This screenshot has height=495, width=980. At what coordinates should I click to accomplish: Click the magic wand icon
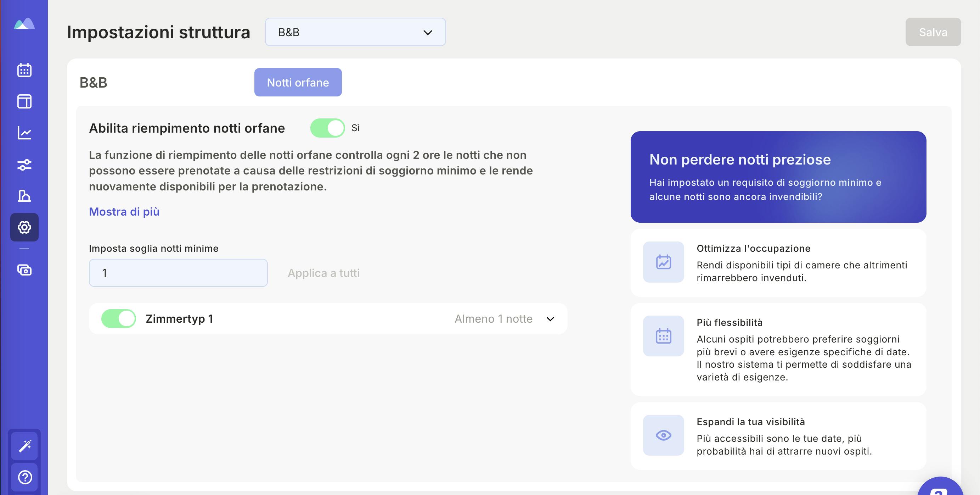tap(25, 446)
